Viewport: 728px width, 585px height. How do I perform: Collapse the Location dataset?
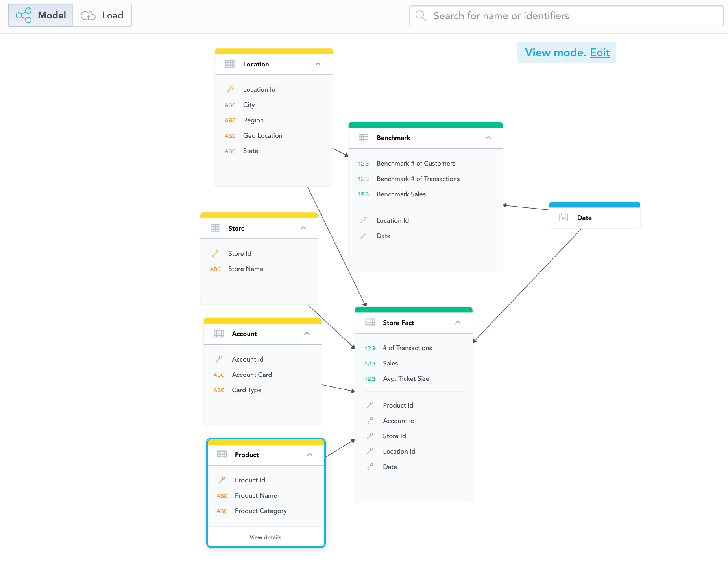coord(318,64)
